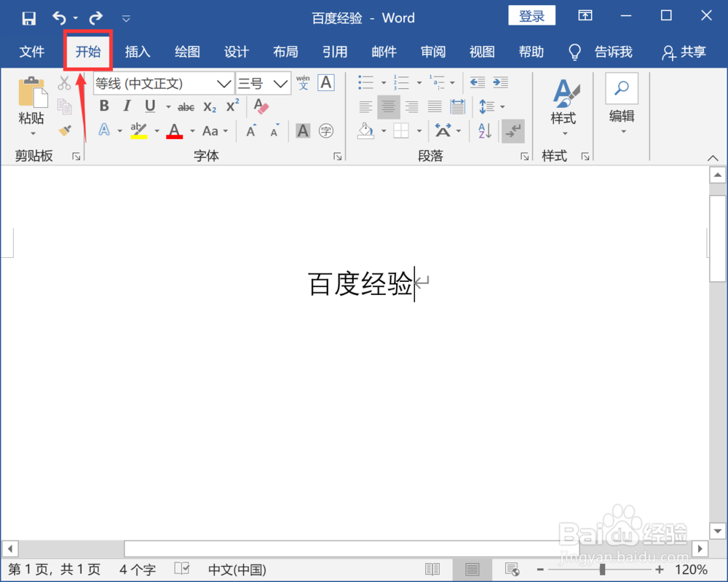Open the Quick Access Toolbar customize arrow

(126, 19)
